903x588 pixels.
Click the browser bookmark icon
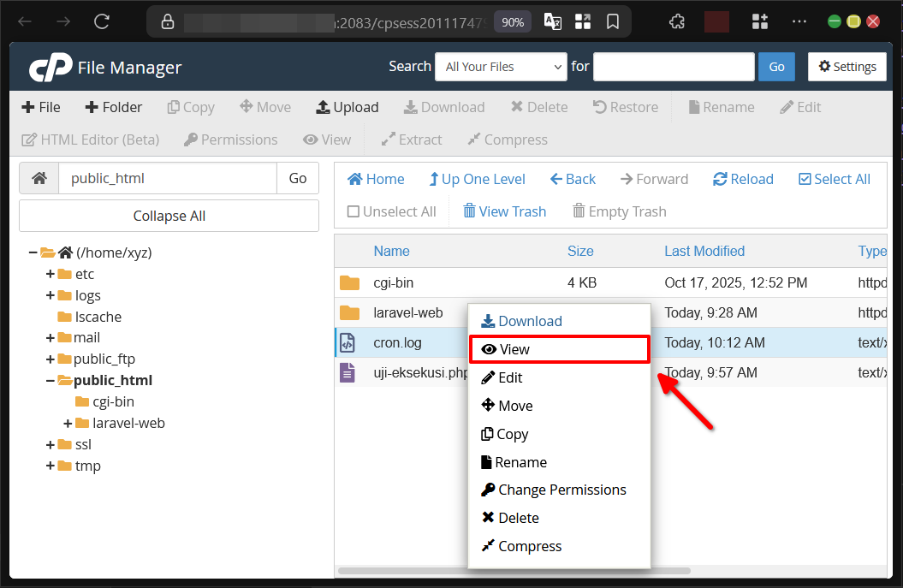(x=613, y=21)
